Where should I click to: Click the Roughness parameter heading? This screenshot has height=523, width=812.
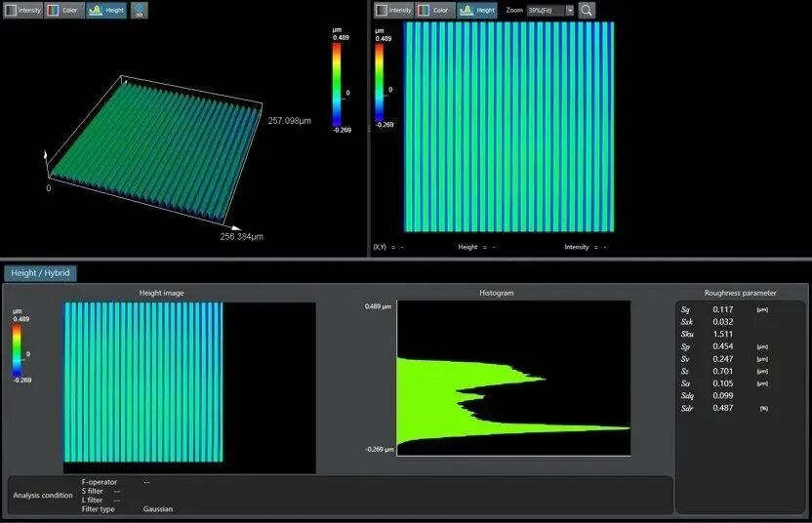click(740, 293)
